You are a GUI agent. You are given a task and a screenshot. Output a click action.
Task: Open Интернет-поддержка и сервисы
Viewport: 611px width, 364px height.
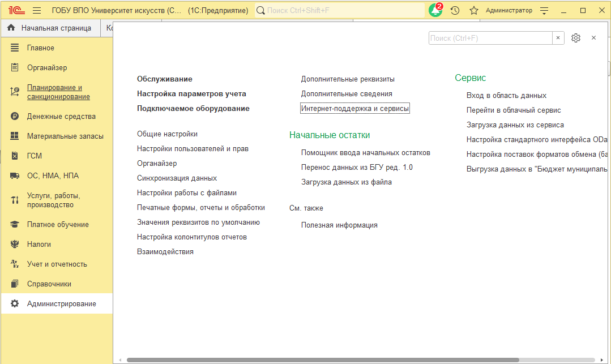pyautogui.click(x=355, y=108)
